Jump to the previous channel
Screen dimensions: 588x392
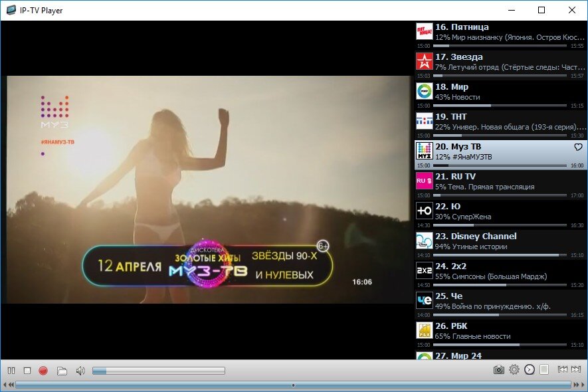point(562,369)
